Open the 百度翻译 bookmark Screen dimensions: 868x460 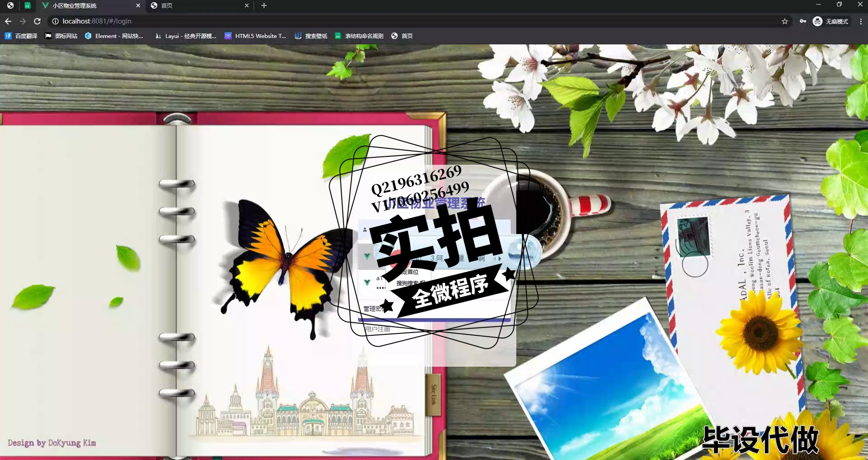[x=21, y=36]
